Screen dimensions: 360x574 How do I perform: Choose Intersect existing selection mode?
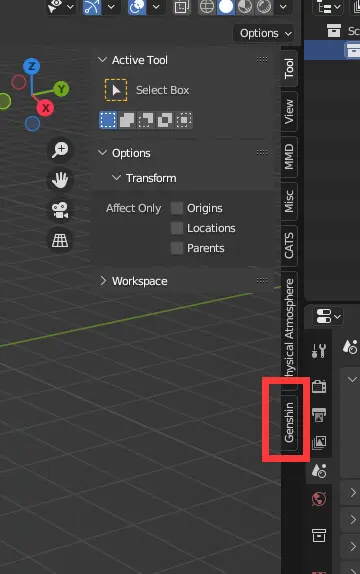coord(184,120)
